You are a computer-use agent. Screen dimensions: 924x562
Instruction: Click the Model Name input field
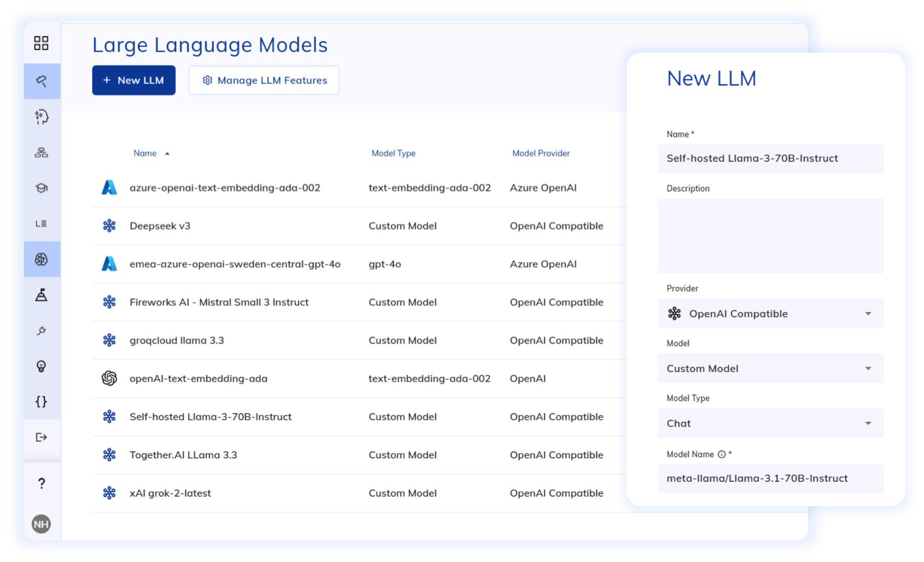click(771, 479)
